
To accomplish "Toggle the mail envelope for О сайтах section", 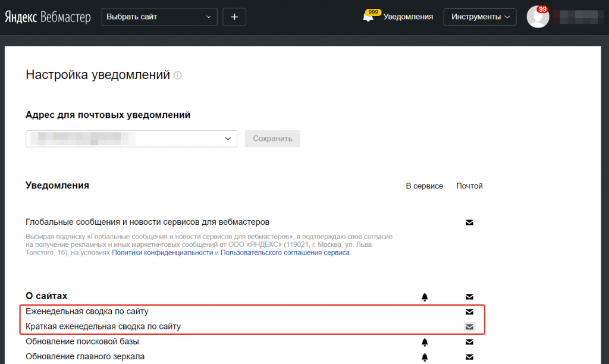I will tap(469, 297).
